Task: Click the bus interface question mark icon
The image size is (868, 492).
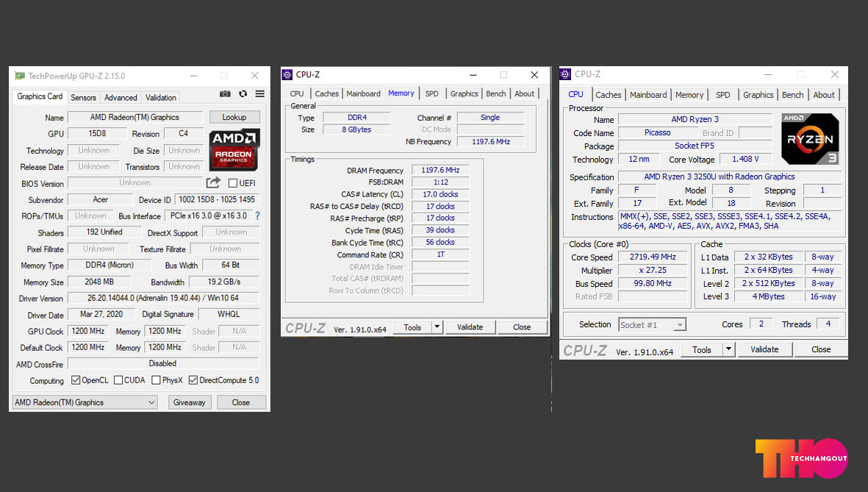Action: pos(257,215)
